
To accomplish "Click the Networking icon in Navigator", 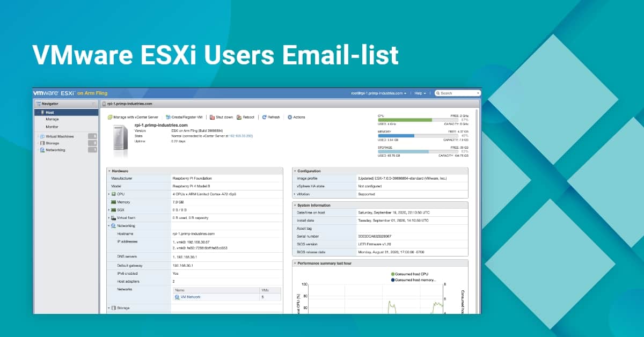I will coord(42,150).
